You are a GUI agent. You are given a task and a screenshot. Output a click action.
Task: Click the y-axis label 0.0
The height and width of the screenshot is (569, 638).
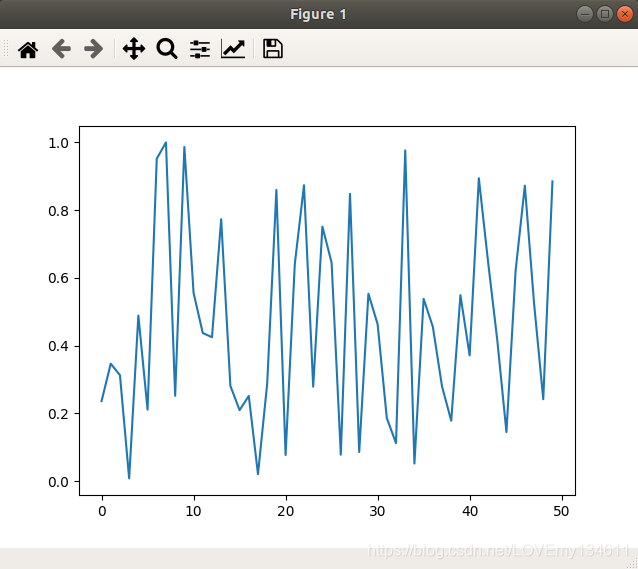(x=59, y=482)
